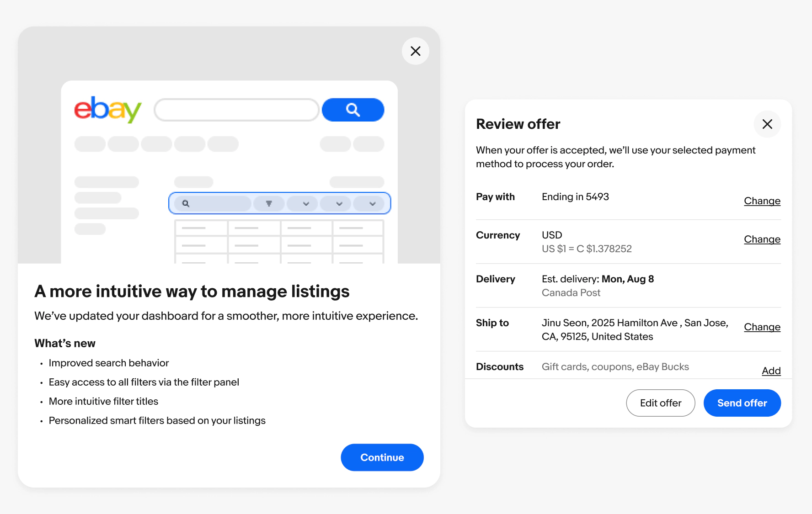The height and width of the screenshot is (514, 812).
Task: Click the Send offer button
Action: (x=742, y=403)
